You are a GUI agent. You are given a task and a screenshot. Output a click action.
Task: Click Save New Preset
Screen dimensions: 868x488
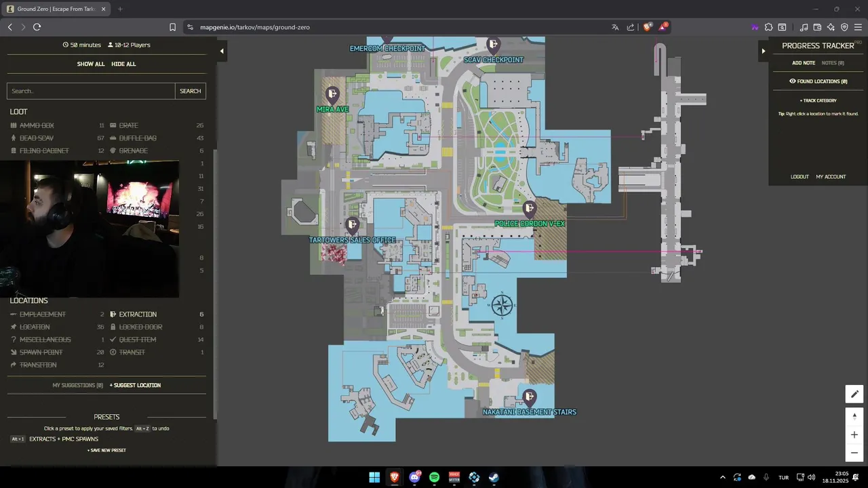106,450
